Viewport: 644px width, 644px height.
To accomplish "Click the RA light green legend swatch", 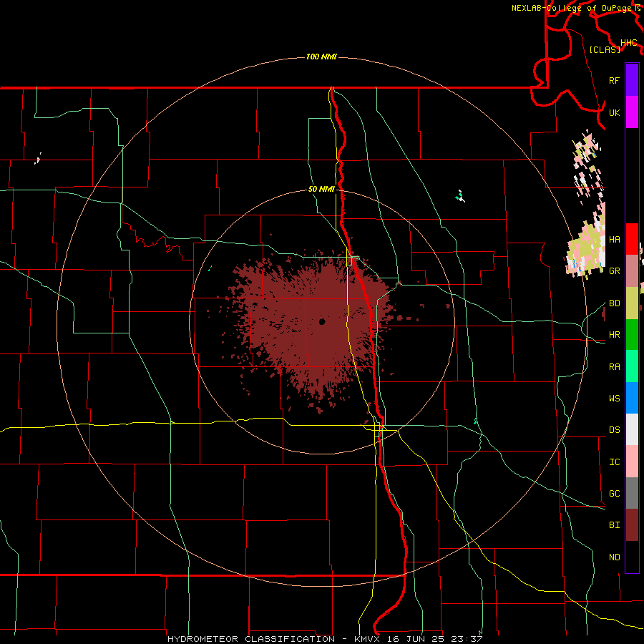I will pos(632,366).
